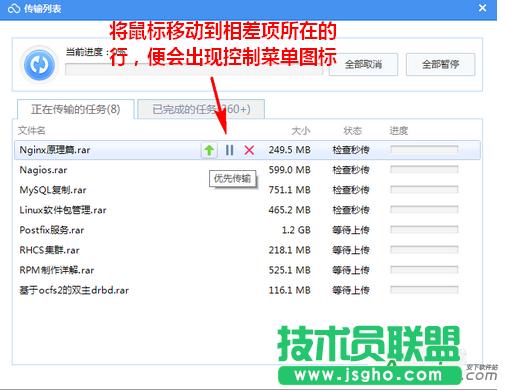Select the Nagios.rar row
This screenshot has width=505, height=391.
247,170
